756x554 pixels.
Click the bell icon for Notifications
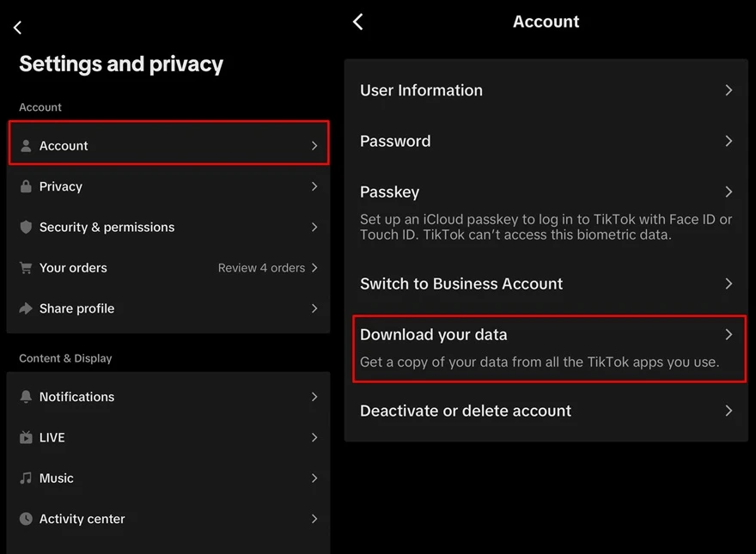click(26, 397)
